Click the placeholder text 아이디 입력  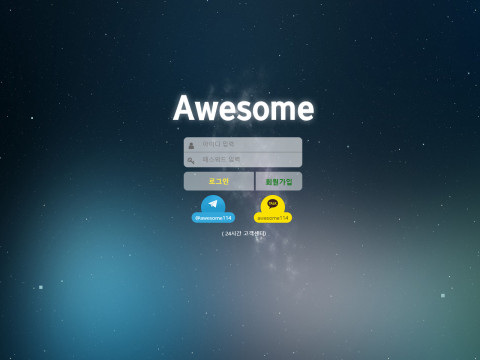pos(218,144)
